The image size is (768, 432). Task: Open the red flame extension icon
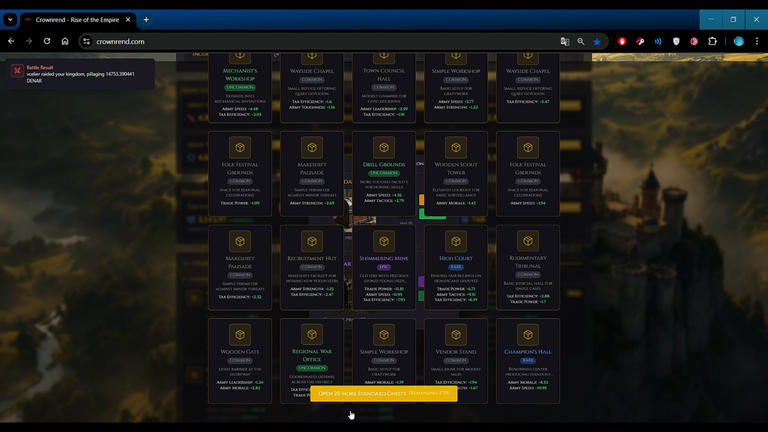(x=622, y=42)
